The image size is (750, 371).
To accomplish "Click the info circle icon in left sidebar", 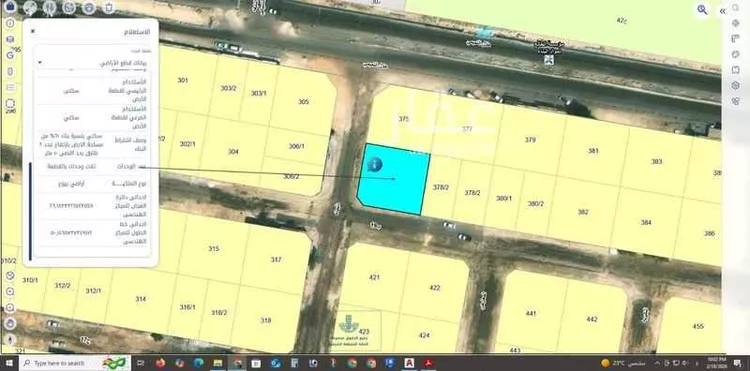I will coord(10,23).
